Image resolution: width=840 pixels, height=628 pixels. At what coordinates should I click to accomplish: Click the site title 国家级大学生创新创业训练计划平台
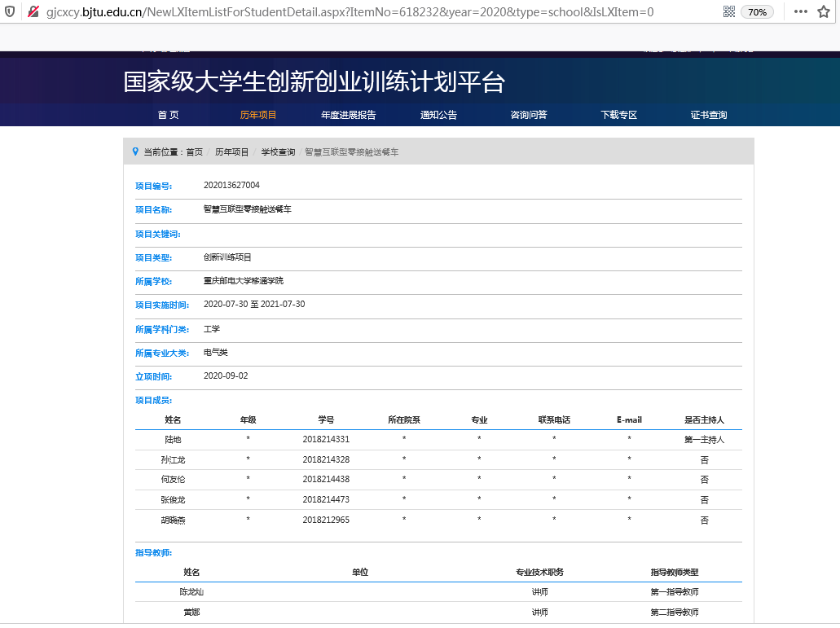click(x=314, y=82)
